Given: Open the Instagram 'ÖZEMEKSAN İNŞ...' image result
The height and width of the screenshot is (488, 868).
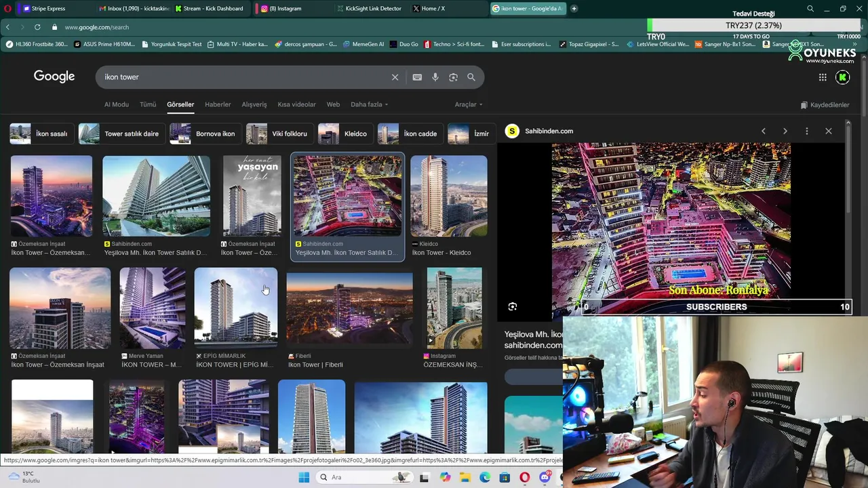Looking at the screenshot, I should tap(454, 319).
